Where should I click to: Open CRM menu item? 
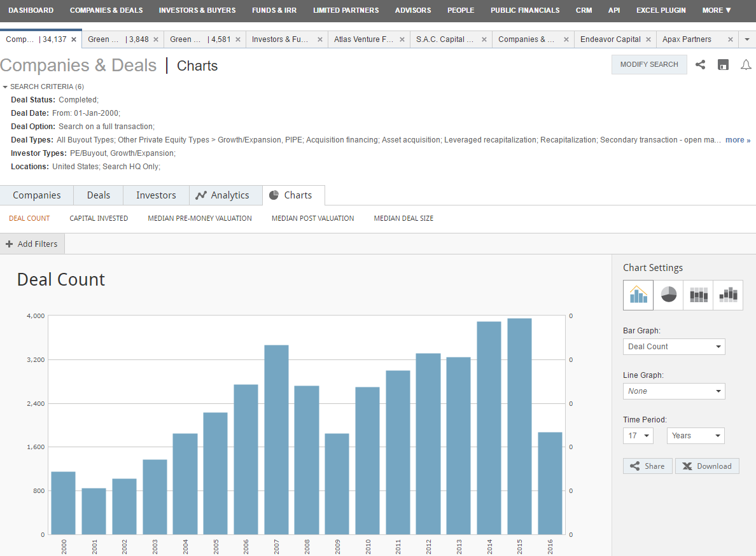point(584,10)
